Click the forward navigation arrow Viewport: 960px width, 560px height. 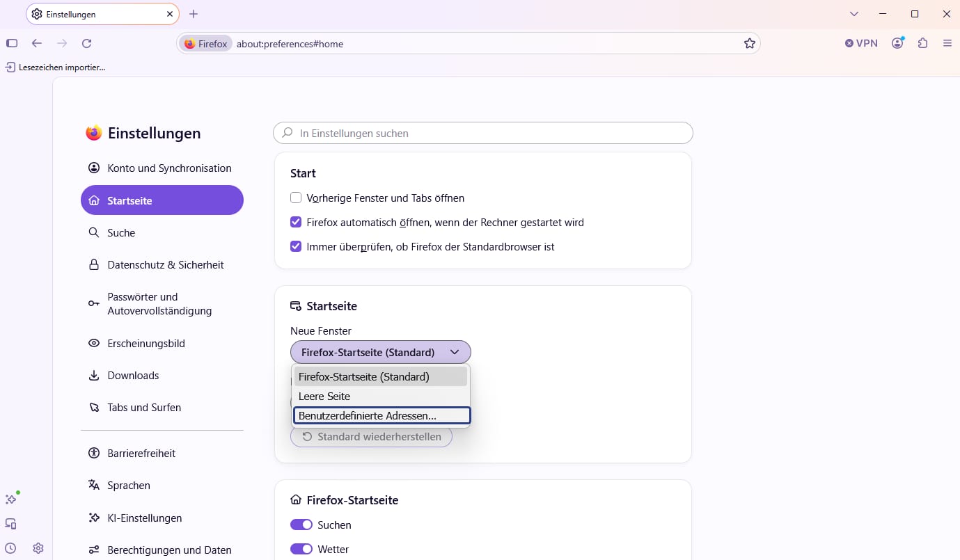[62, 43]
